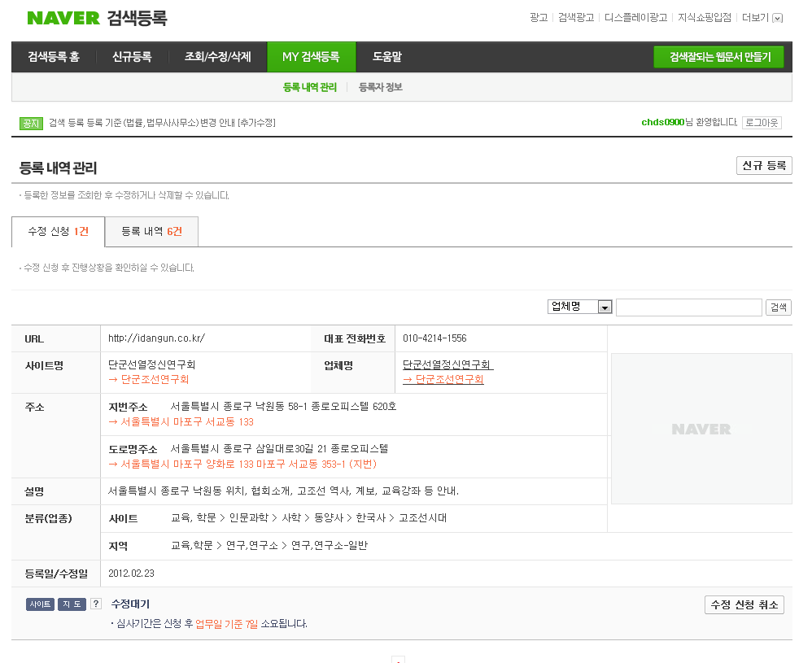The width and height of the screenshot is (812, 663).
Task: Click the 사이트 badge icon
Action: [40, 604]
